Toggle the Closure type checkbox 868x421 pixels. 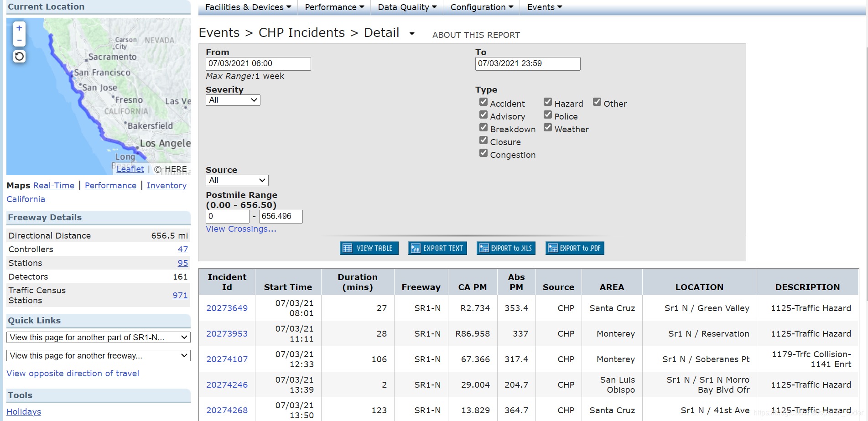coord(483,140)
